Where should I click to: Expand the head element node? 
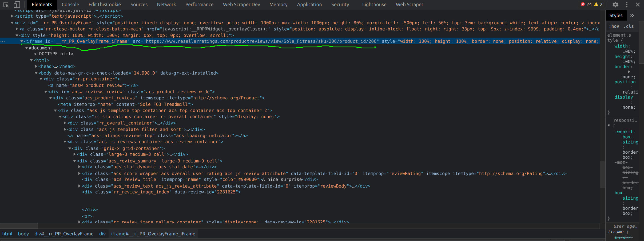click(36, 67)
